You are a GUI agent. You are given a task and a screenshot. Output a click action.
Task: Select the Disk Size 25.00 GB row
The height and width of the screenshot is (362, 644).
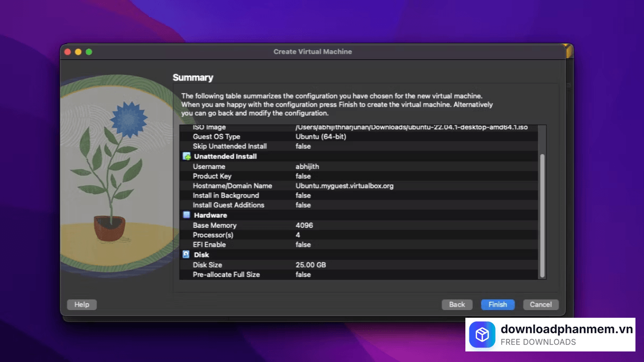click(302, 265)
